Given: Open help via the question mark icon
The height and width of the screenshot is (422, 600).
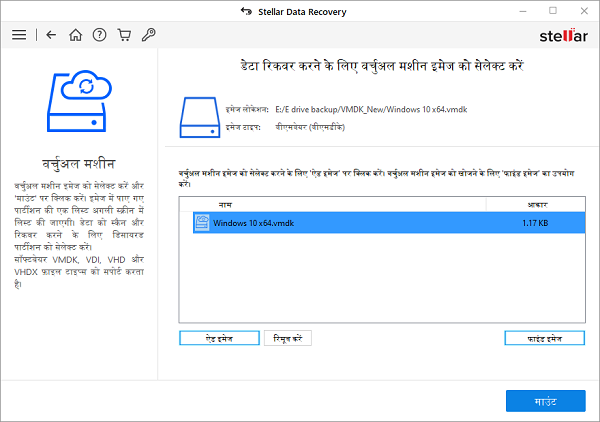Looking at the screenshot, I should pos(99,35).
